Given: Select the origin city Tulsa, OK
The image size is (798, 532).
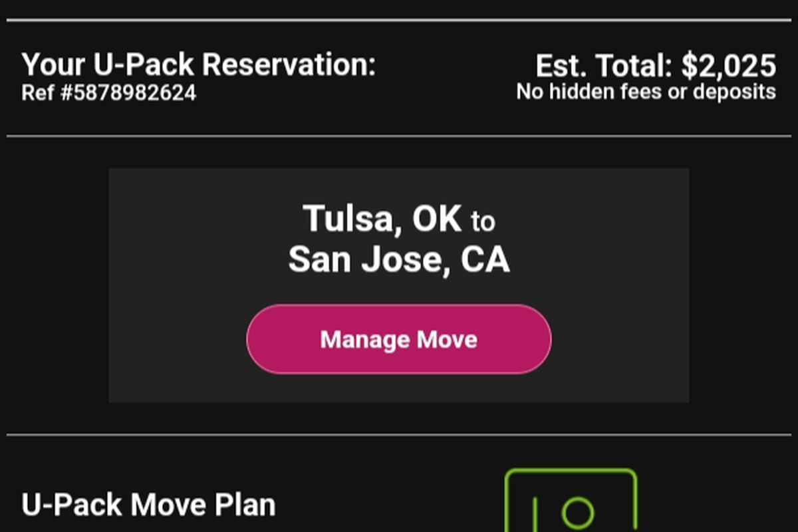Looking at the screenshot, I should 382,218.
